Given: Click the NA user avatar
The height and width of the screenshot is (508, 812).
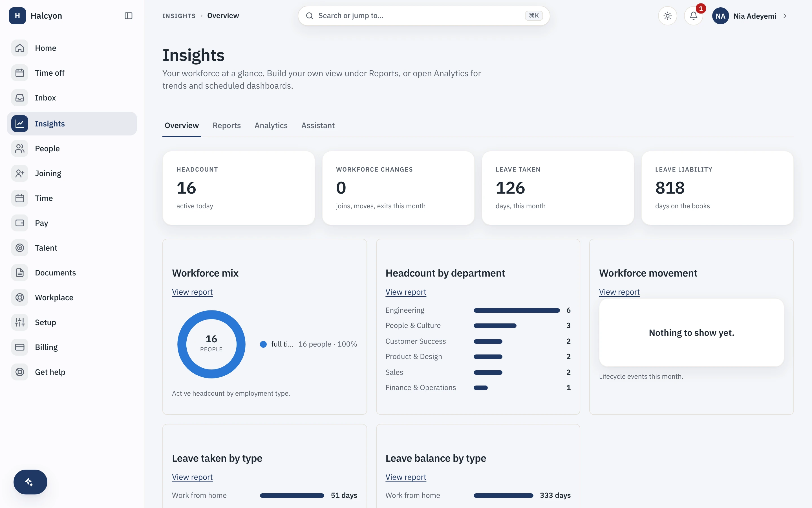Looking at the screenshot, I should coord(720,16).
